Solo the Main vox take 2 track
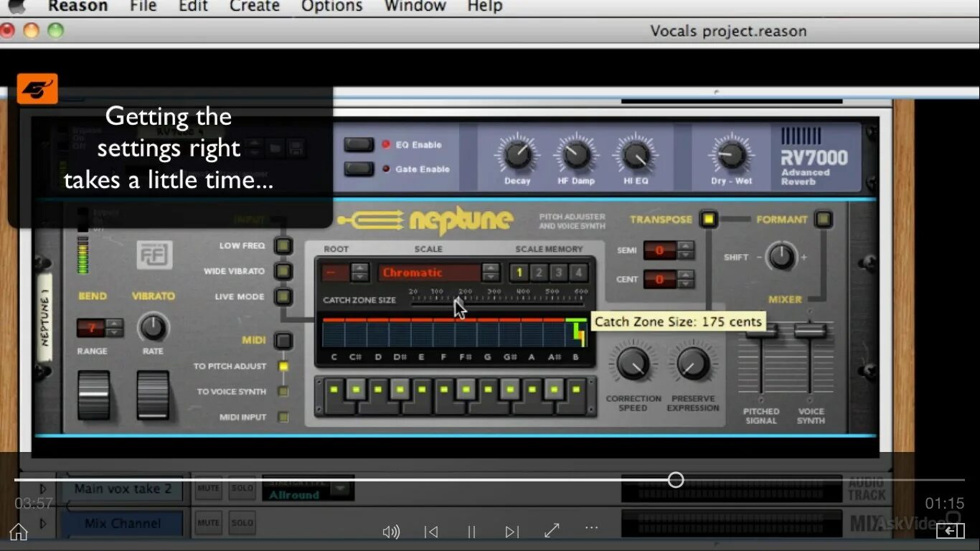 click(242, 489)
